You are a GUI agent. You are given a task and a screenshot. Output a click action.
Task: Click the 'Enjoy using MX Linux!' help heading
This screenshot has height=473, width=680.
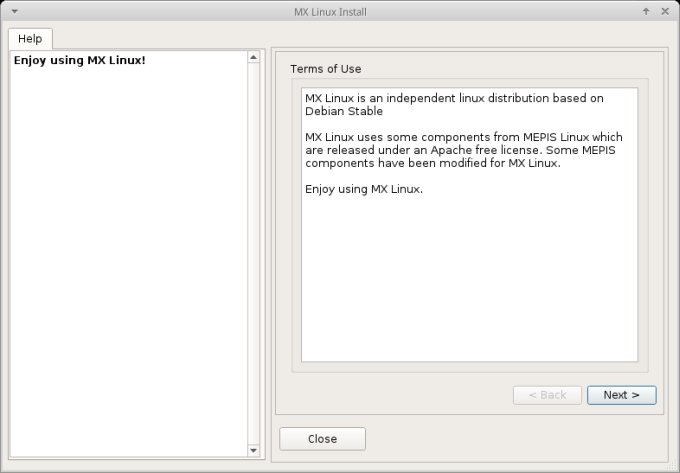pos(79,60)
